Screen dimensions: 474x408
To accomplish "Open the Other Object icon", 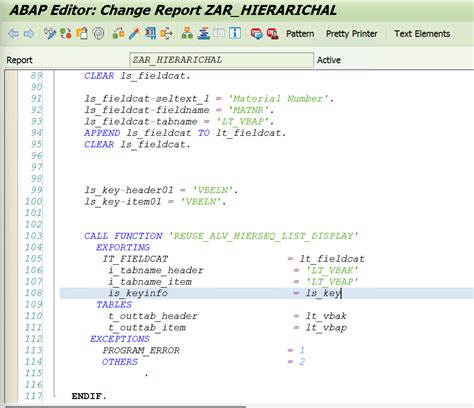I will point(82,33).
